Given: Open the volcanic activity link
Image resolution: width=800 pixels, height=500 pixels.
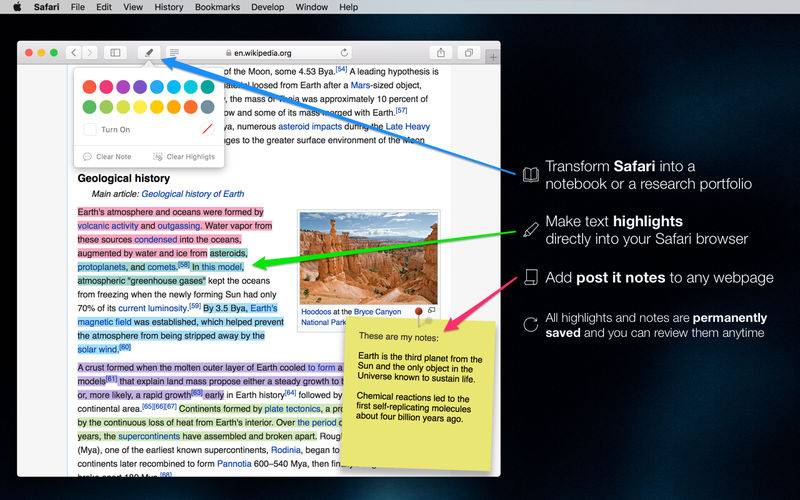Looking at the screenshot, I should 108,226.
